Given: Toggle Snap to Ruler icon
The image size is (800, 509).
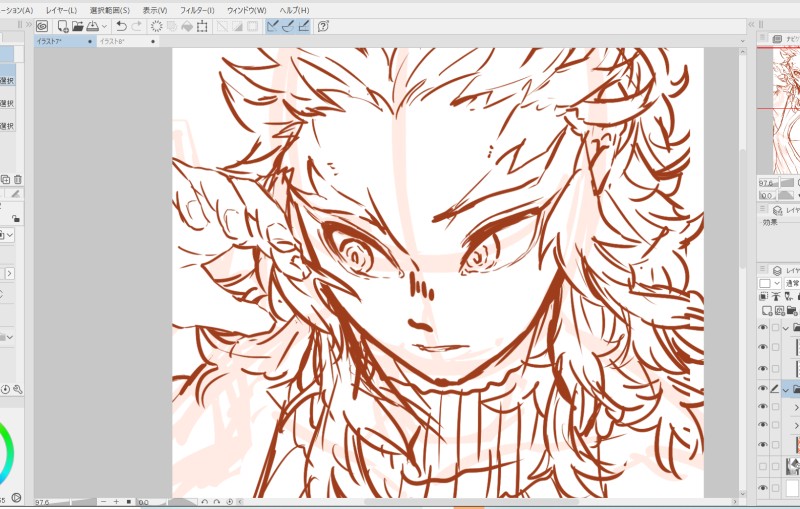Looking at the screenshot, I should (273, 26).
